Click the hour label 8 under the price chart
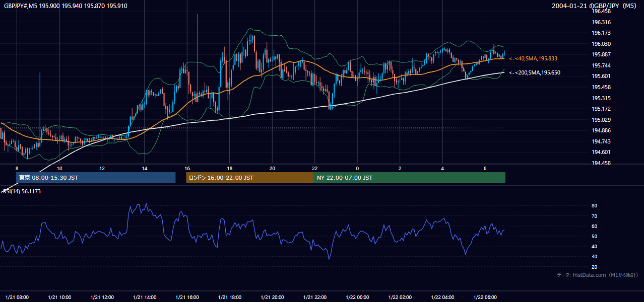Viewport: 644px width, 302px height. point(17,168)
